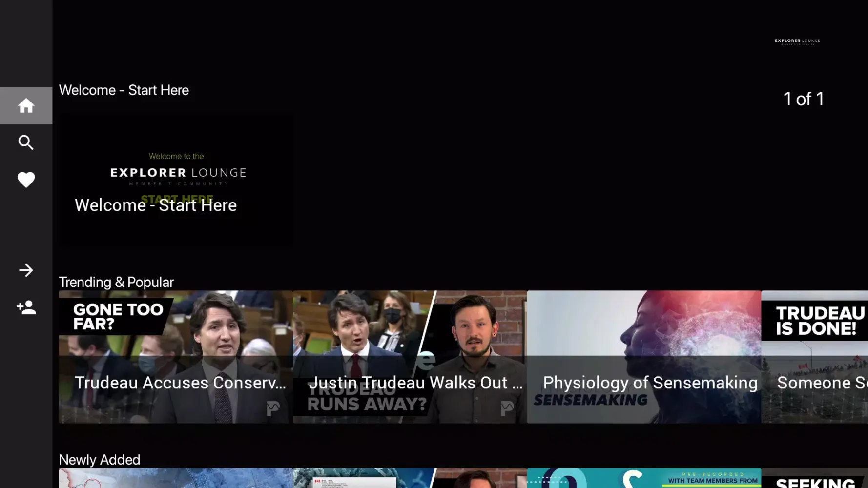Image resolution: width=868 pixels, height=488 pixels.
Task: Open Favorites heart icon
Action: point(26,180)
